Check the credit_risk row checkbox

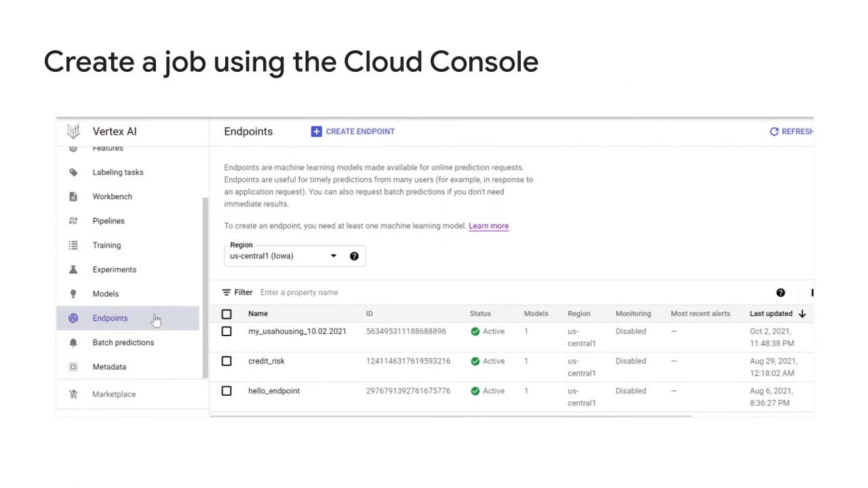tap(226, 361)
